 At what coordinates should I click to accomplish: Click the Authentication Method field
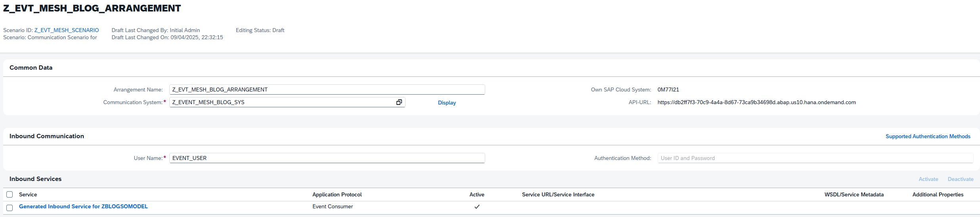pyautogui.click(x=815, y=158)
